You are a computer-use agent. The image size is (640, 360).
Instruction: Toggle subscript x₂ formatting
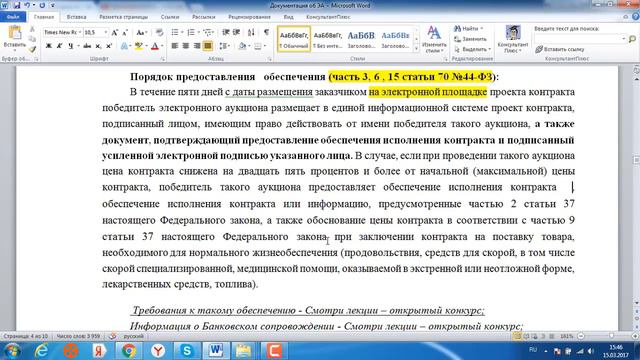click(98, 46)
